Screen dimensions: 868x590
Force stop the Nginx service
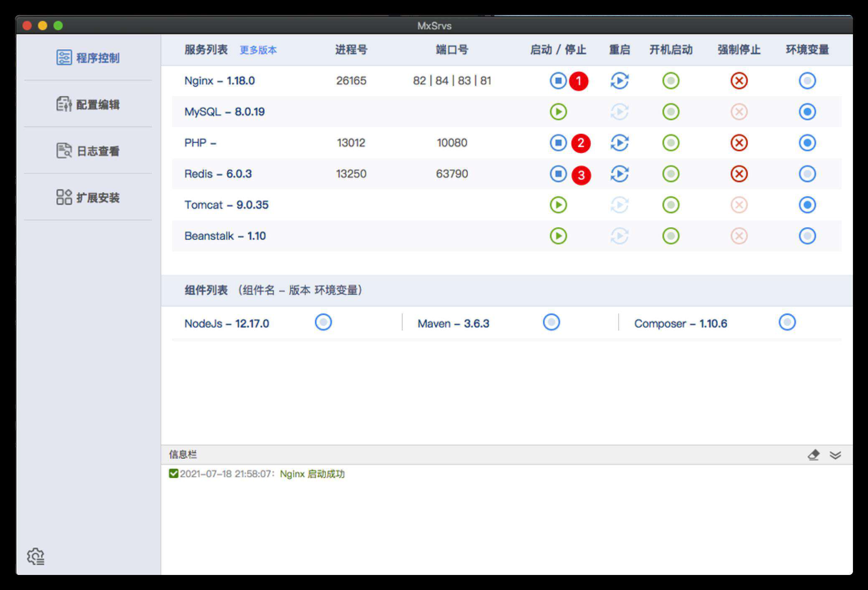pyautogui.click(x=739, y=81)
